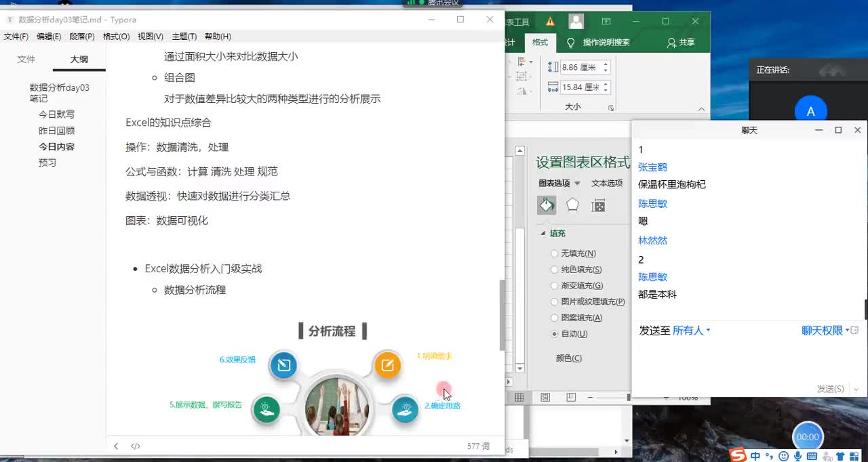This screenshot has height=462, width=868.
Task: Toggle Sogou Chinese/English mode indicator
Action: click(x=755, y=457)
